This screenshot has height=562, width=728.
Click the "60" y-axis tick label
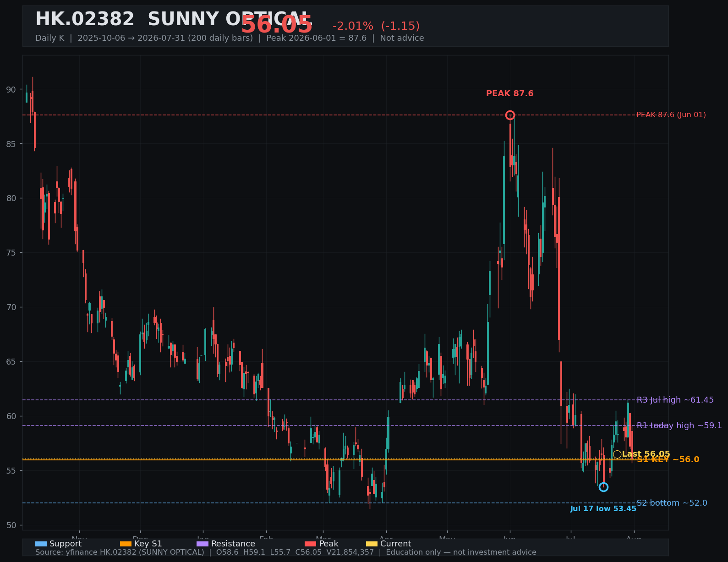click(x=11, y=416)
